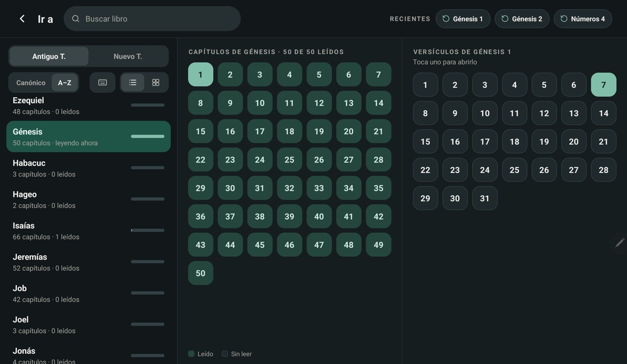Viewport: 627px width, 364px height.
Task: Open the Ezequiel book row
Action: (89, 106)
